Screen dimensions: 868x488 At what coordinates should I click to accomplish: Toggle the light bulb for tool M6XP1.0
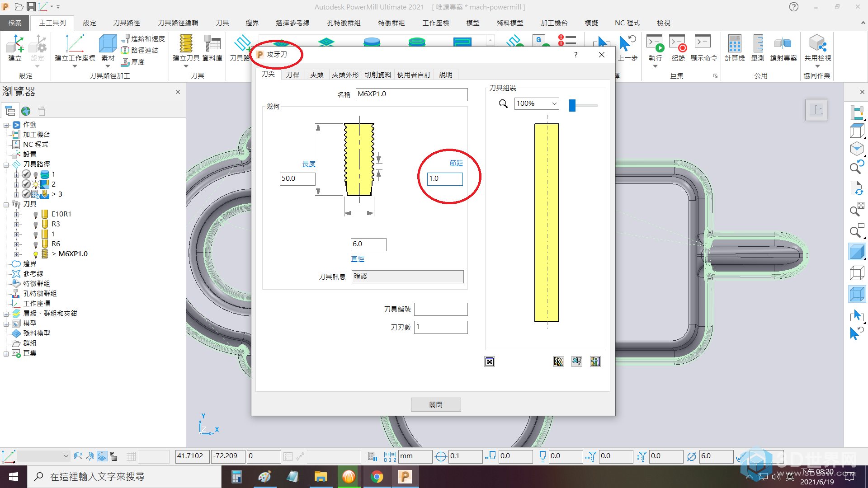36,254
